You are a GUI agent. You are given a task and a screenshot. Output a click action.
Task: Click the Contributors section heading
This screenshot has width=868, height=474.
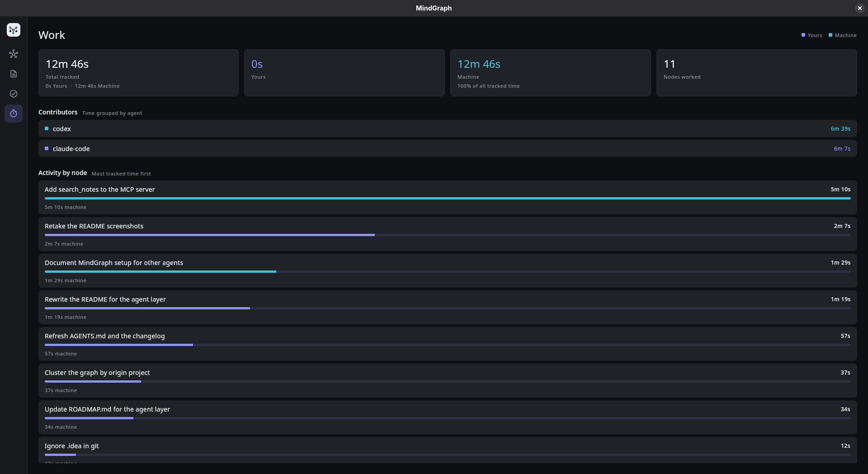tap(58, 112)
